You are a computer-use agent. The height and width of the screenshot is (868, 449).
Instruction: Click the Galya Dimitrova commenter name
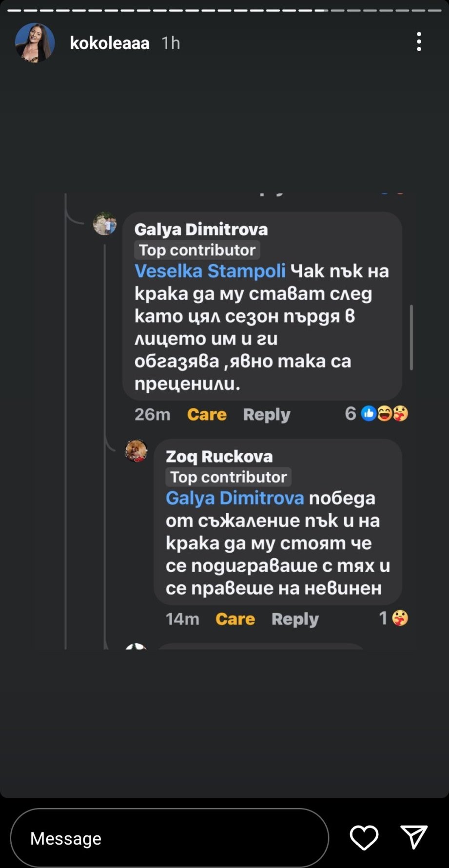[x=201, y=229]
